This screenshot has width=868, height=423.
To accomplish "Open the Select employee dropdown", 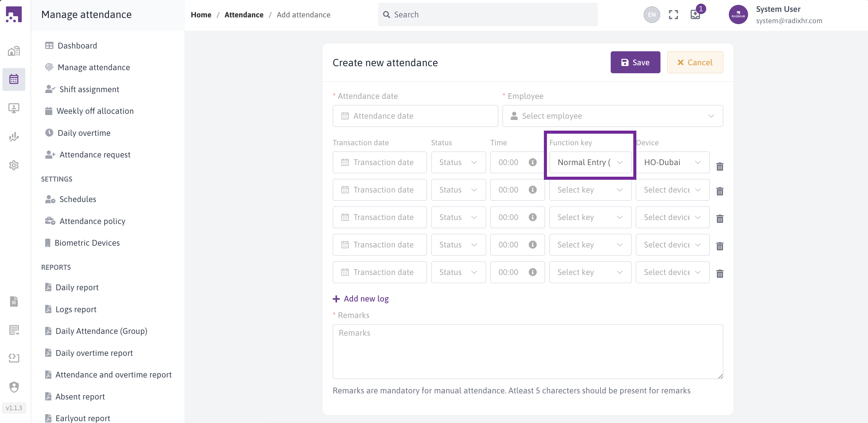I will [612, 116].
